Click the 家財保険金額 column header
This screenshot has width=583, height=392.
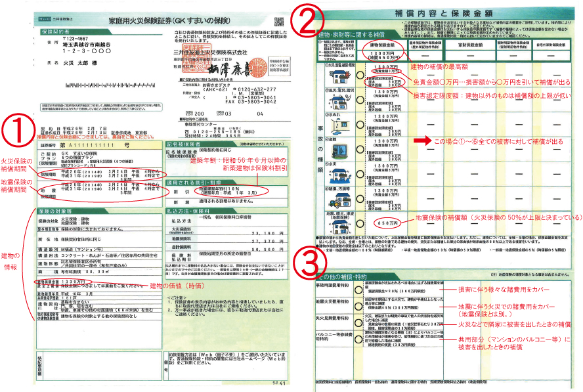470,45
